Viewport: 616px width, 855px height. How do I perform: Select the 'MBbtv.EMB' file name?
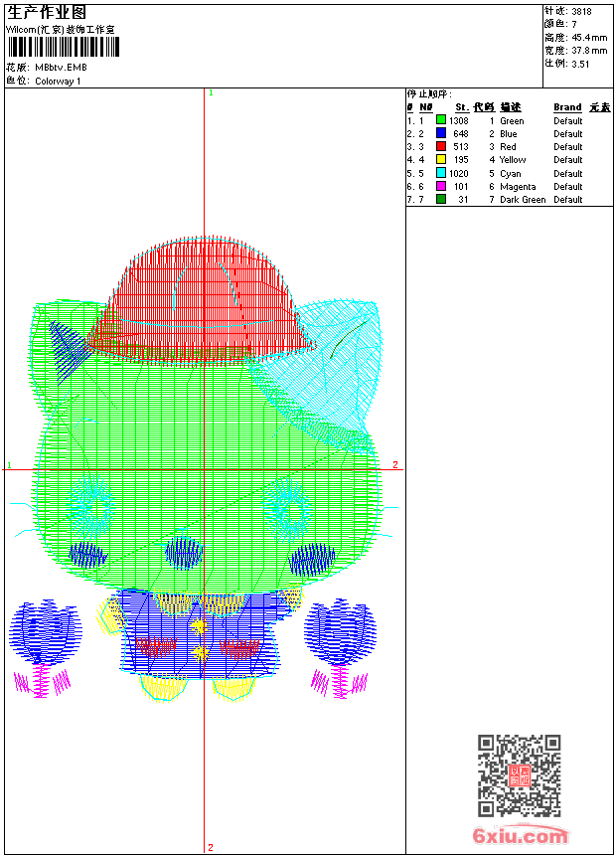61,68
